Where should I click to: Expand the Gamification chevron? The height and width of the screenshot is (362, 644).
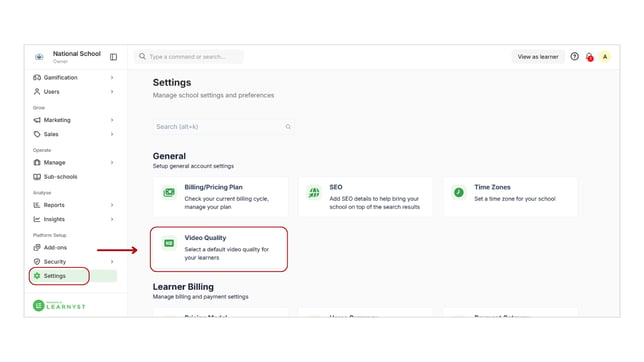pyautogui.click(x=112, y=77)
